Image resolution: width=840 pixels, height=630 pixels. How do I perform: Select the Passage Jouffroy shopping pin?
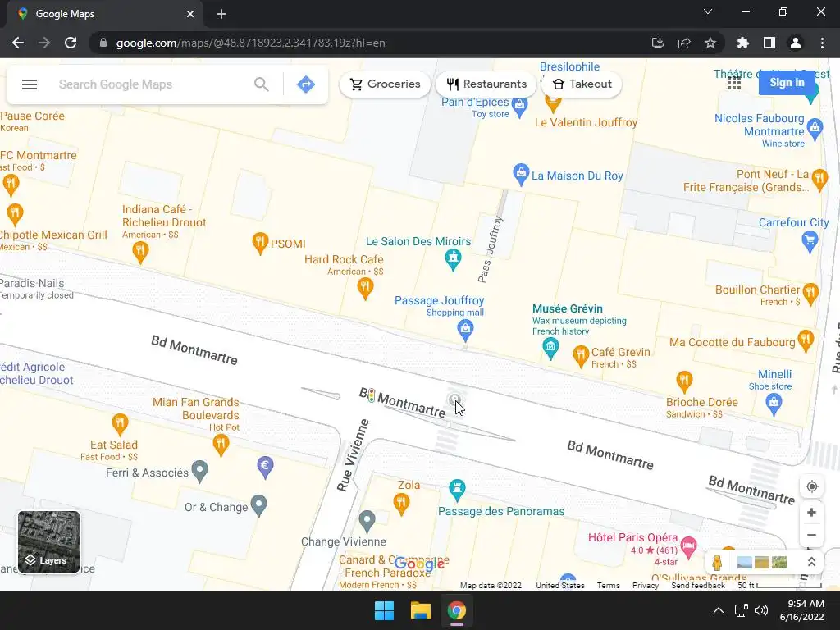pyautogui.click(x=465, y=330)
